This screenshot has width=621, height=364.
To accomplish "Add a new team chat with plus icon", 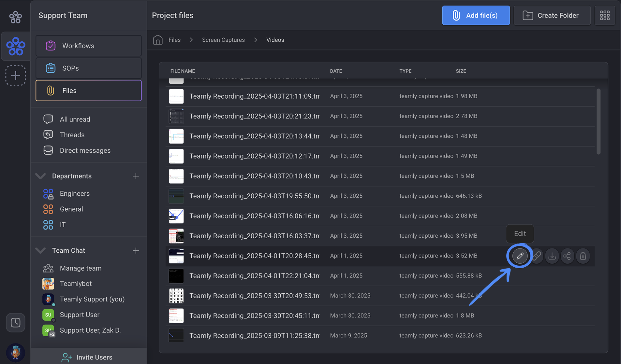I will (136, 250).
